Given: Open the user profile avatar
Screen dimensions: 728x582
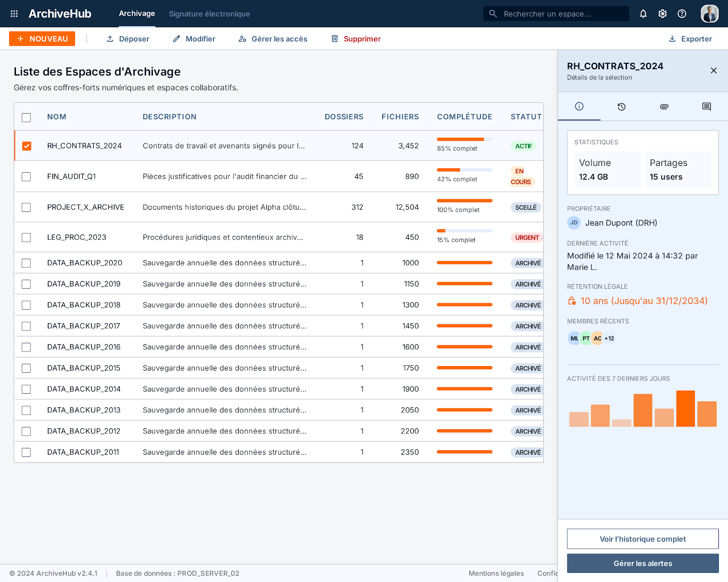Looking at the screenshot, I should pos(709,14).
